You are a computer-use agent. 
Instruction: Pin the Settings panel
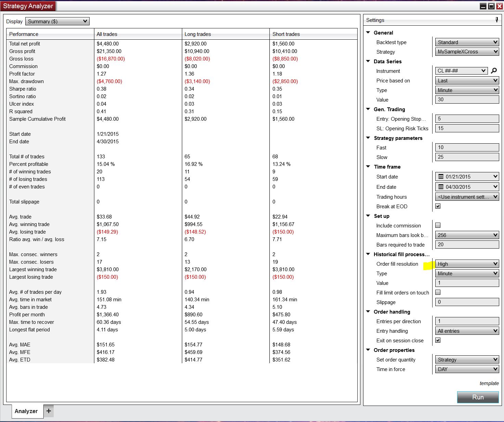pyautogui.click(x=497, y=20)
